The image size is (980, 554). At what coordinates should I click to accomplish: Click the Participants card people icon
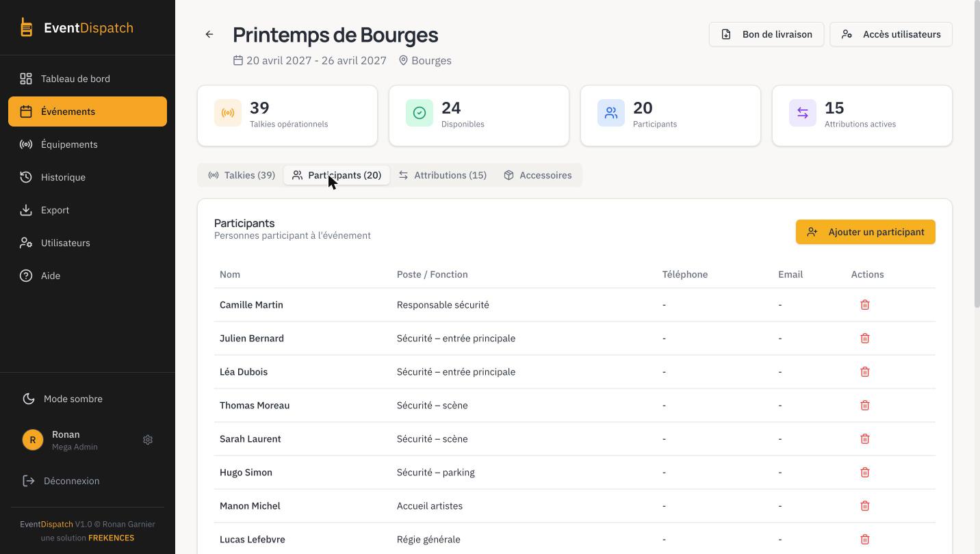tap(611, 113)
